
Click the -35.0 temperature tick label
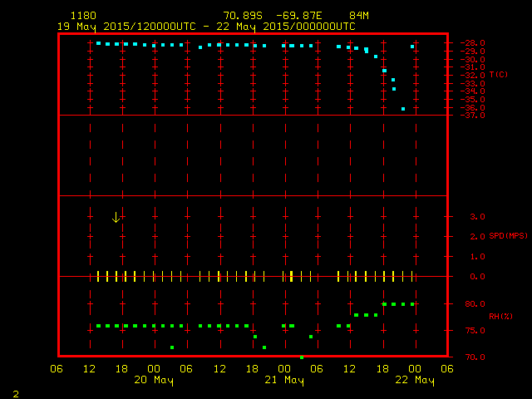pos(473,100)
